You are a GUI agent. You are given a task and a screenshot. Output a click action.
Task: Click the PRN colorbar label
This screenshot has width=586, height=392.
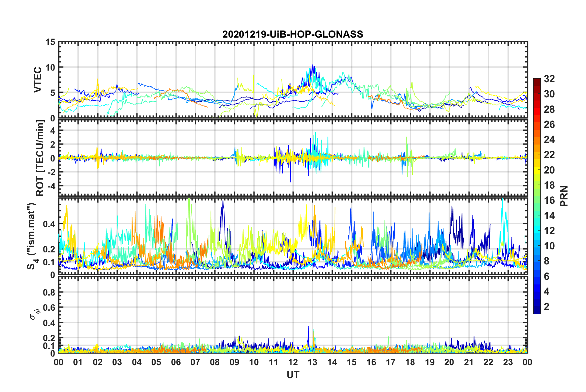click(564, 196)
